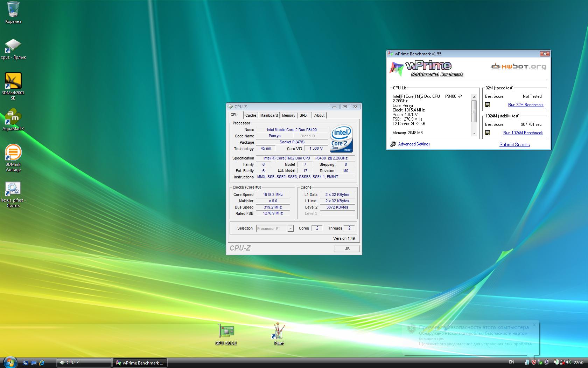588x368 pixels.
Task: Launch the 3DMark Vantage desktop shortcut
Action: (x=13, y=158)
